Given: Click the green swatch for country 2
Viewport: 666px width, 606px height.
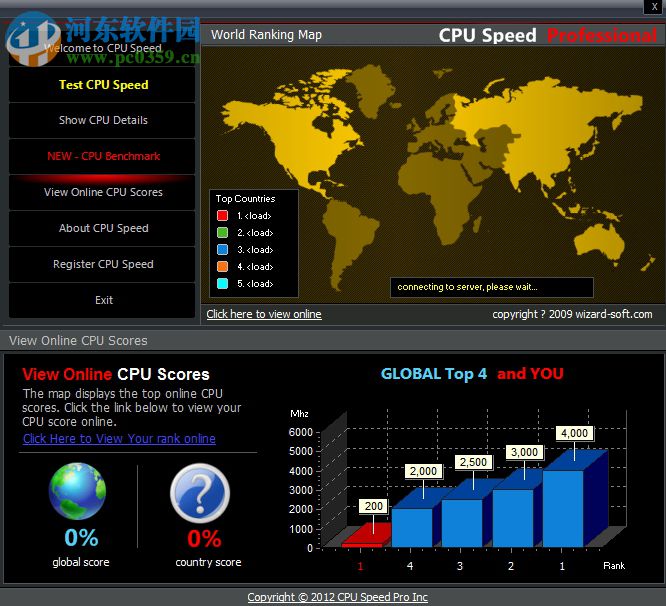Looking at the screenshot, I should (222, 233).
